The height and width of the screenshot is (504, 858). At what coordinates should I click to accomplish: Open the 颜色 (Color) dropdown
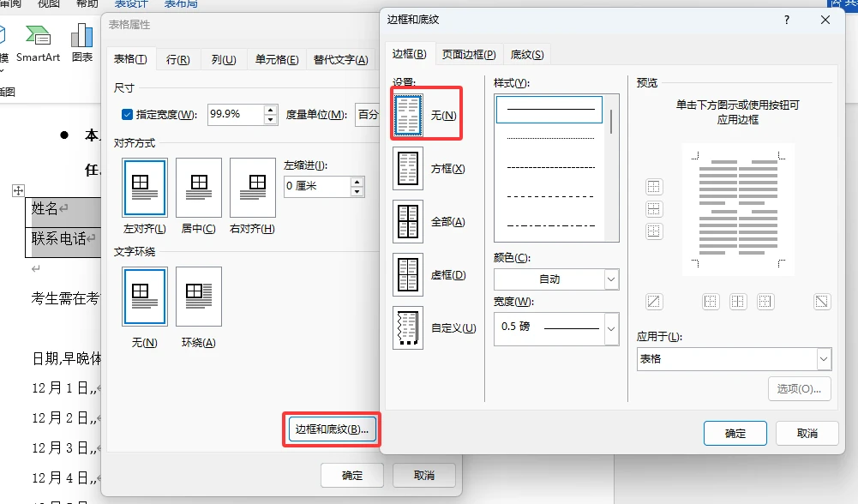555,279
